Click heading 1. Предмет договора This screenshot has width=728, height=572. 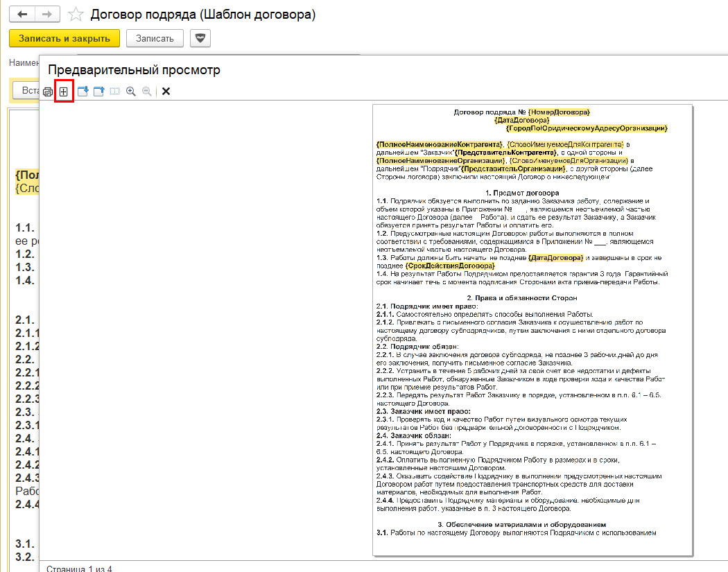[522, 193]
